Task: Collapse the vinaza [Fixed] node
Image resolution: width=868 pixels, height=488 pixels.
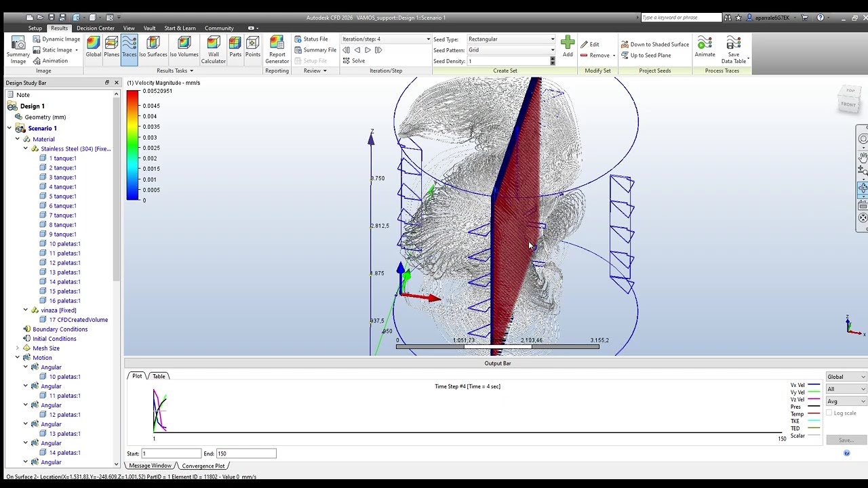Action: [x=26, y=310]
